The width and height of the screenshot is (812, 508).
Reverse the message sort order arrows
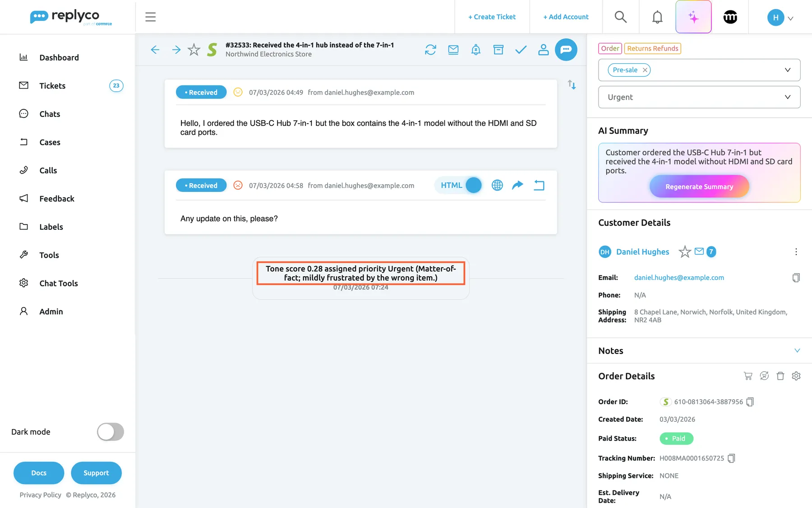[x=572, y=84]
